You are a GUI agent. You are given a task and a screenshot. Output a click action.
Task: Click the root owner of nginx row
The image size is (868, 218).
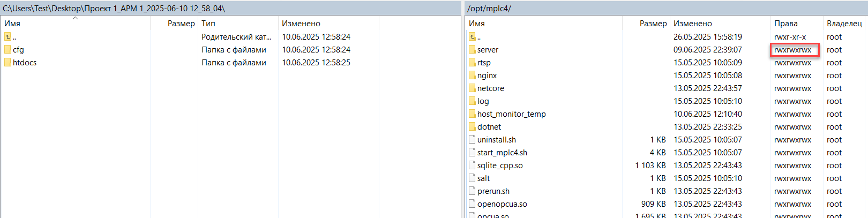pyautogui.click(x=834, y=76)
